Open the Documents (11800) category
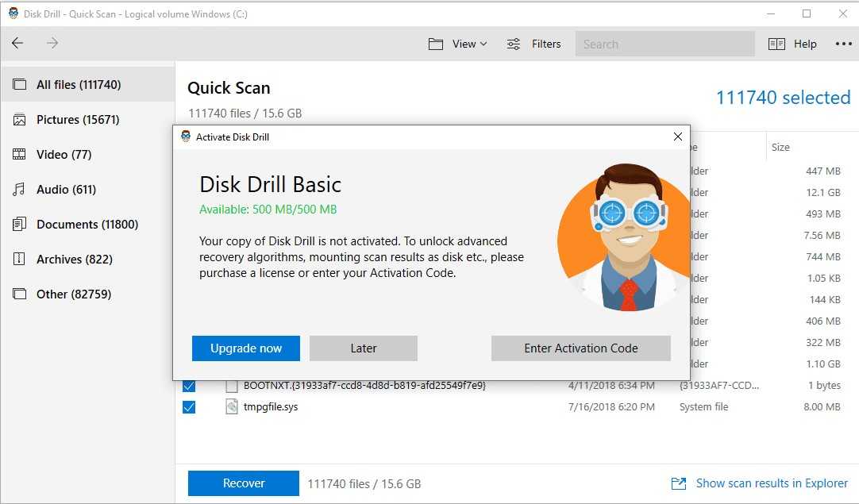 pyautogui.click(x=87, y=225)
